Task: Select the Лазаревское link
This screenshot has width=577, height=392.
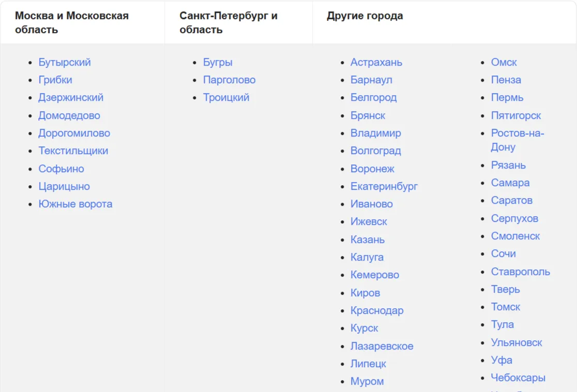Action: 382,346
